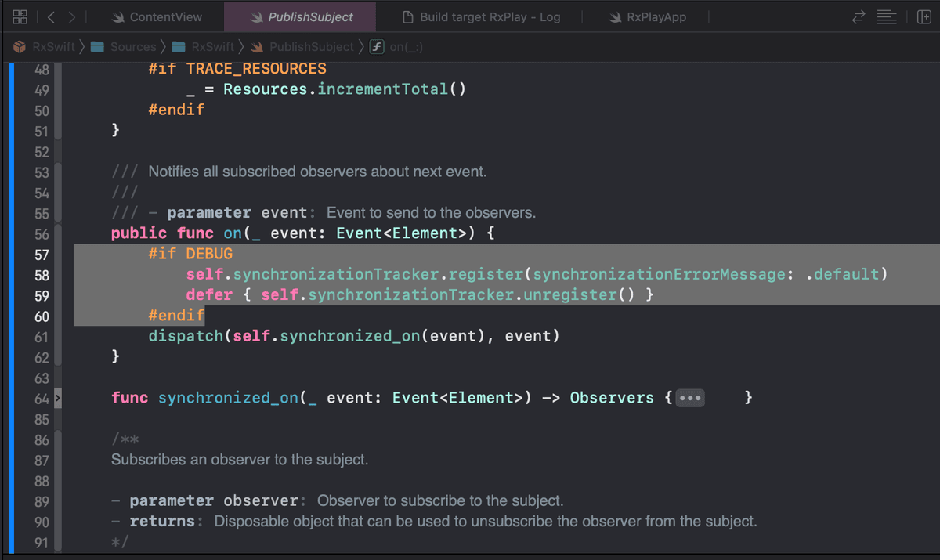
Task: Unfold the collapsed ellipsis in synchronized_on
Action: pos(690,398)
